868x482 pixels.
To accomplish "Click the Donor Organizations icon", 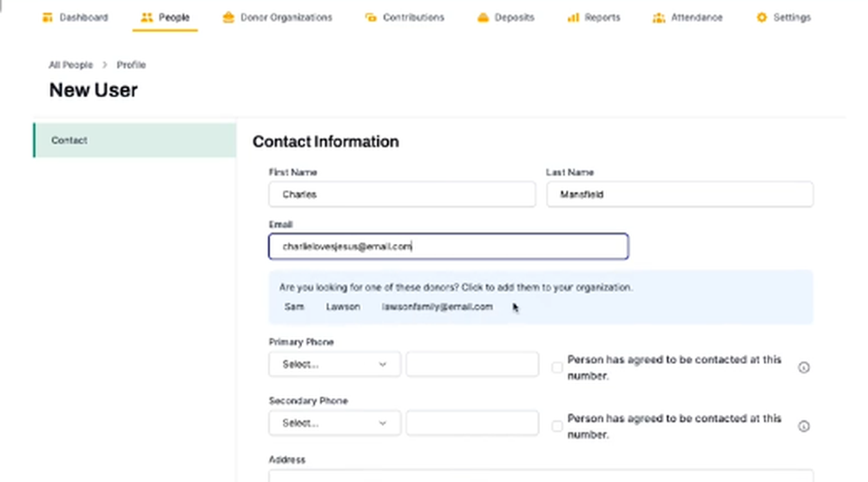I will point(228,17).
